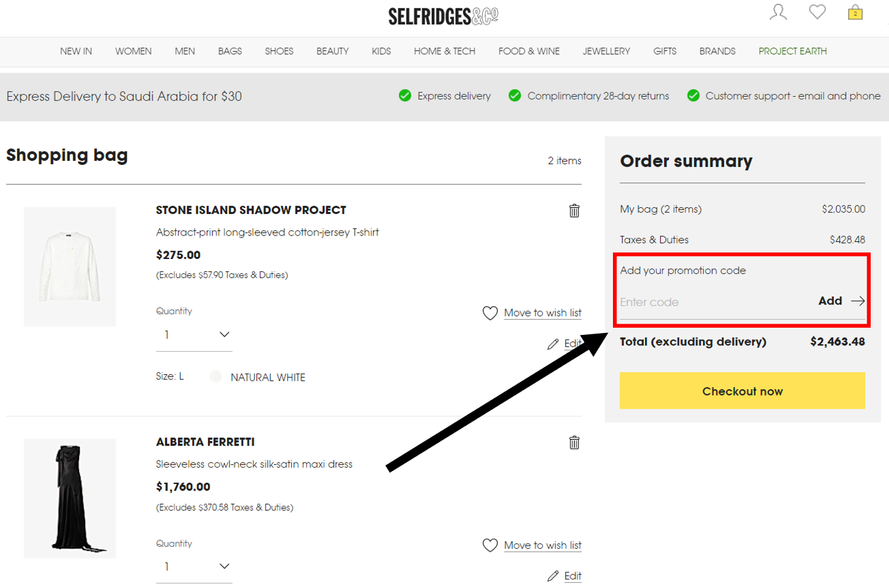The height and width of the screenshot is (588, 889).
Task: Click arrow icon next to Add promo
Action: tap(858, 301)
